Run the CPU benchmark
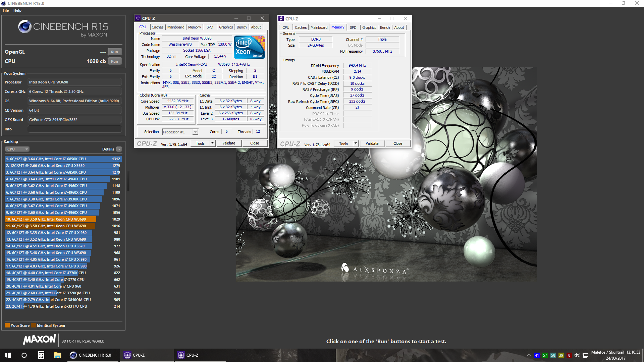 [x=114, y=61]
